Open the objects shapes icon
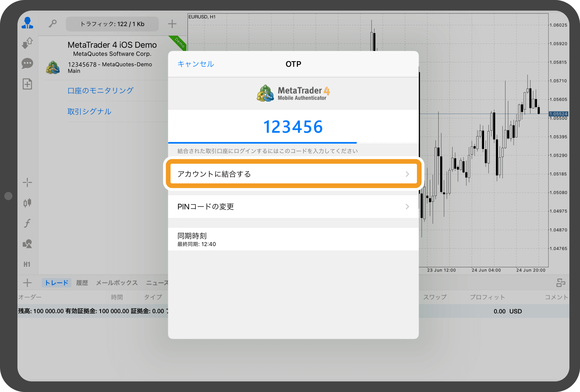This screenshot has height=392, width=580. [27, 244]
